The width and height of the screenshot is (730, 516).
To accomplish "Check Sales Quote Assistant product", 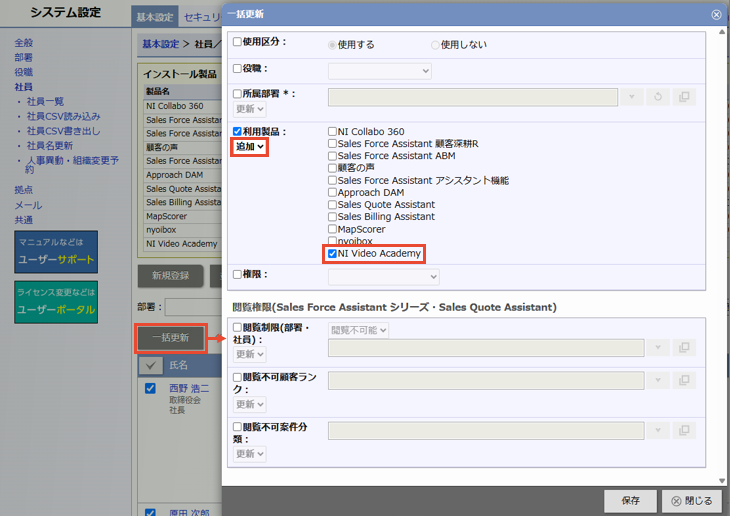I will coord(332,204).
